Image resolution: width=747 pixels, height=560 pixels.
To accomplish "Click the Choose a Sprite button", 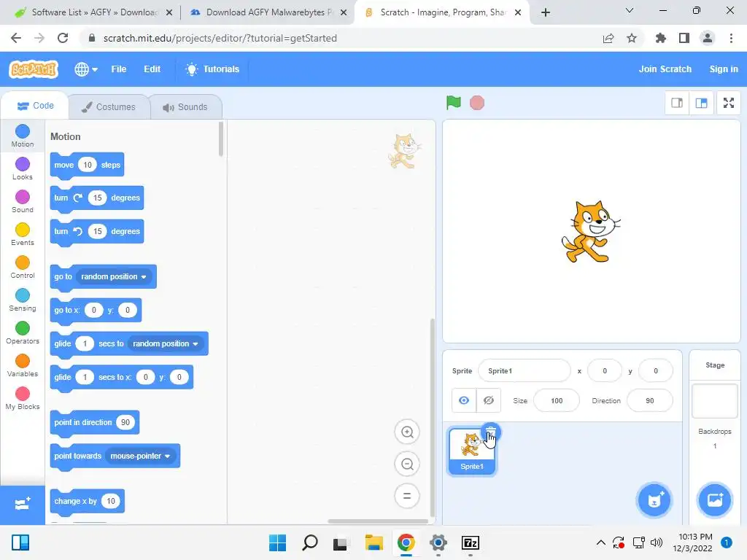I will click(x=654, y=500).
